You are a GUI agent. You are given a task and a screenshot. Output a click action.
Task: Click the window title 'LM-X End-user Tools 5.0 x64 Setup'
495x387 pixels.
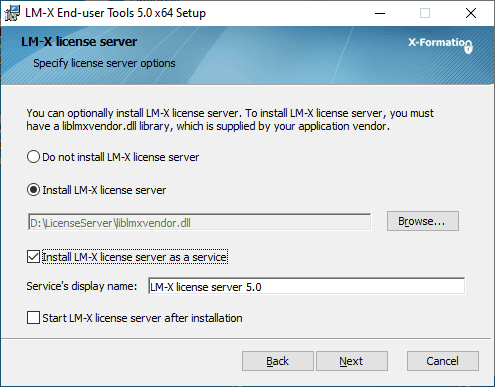pyautogui.click(x=115, y=13)
